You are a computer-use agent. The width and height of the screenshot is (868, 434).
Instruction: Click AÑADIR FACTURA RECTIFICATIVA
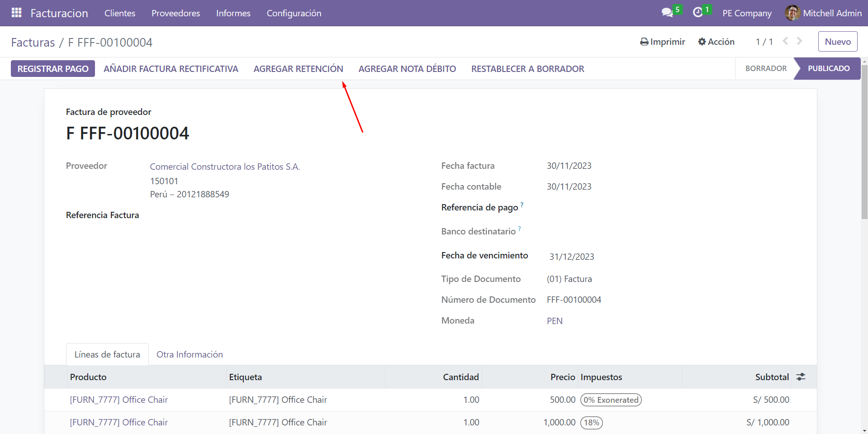(171, 69)
